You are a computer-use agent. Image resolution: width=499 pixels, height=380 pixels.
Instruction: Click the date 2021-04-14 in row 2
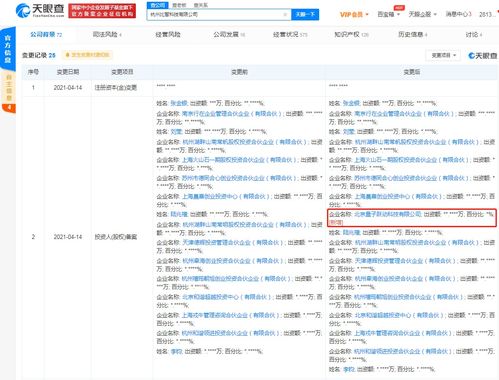tap(68, 237)
